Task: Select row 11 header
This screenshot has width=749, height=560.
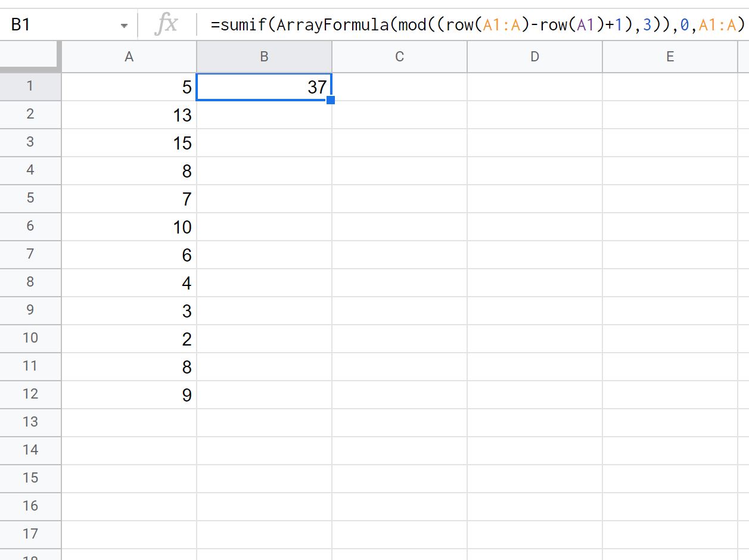Action: pyautogui.click(x=30, y=367)
